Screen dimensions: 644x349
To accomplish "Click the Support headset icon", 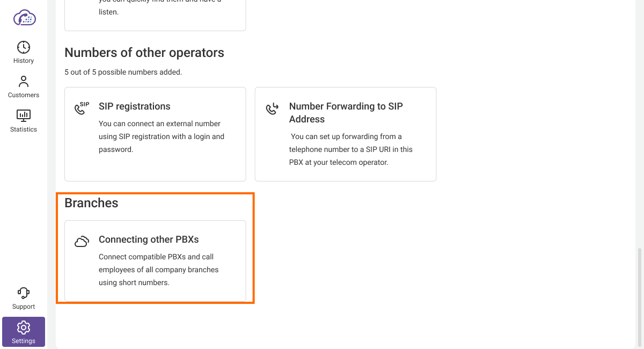I will point(24,293).
